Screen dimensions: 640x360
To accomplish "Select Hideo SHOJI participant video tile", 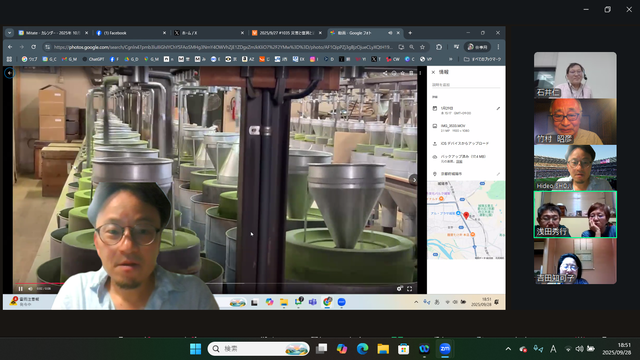I will (575, 168).
